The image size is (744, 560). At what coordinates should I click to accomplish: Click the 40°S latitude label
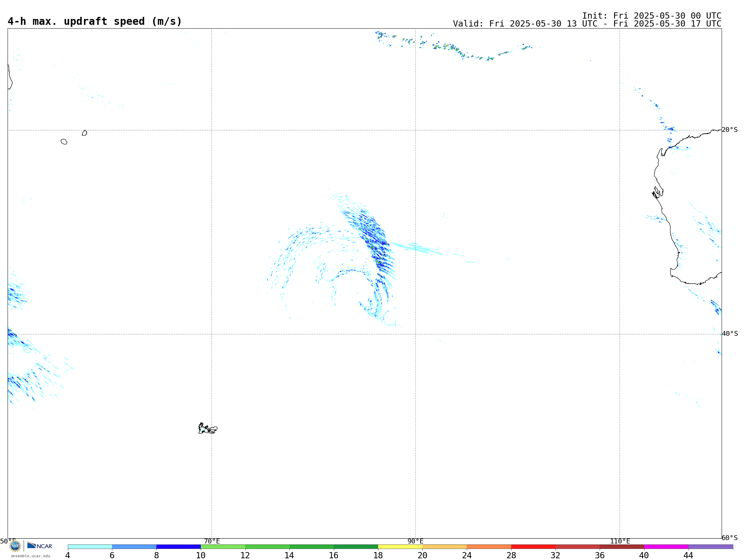pos(730,334)
